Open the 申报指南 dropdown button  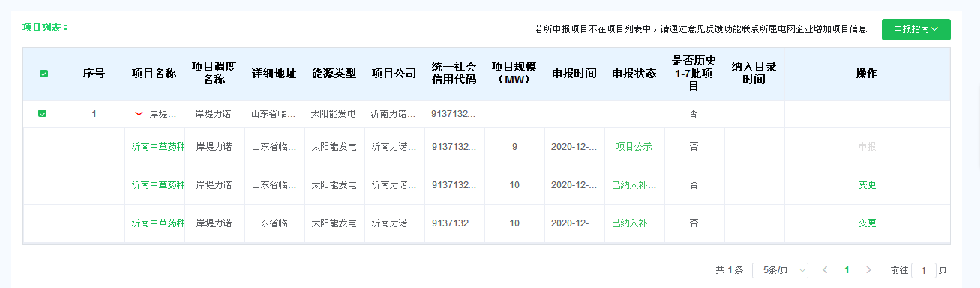916,29
